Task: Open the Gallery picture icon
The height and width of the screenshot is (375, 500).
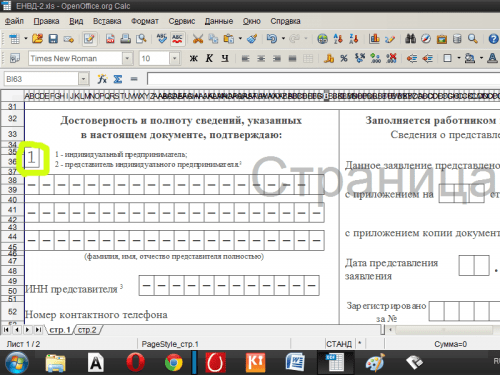Action: 442,39
